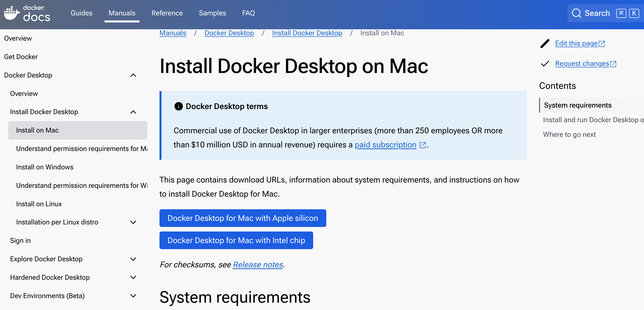The image size is (644, 310).
Task: Click the info icon in Docker Desktop terms
Action: coord(178,106)
